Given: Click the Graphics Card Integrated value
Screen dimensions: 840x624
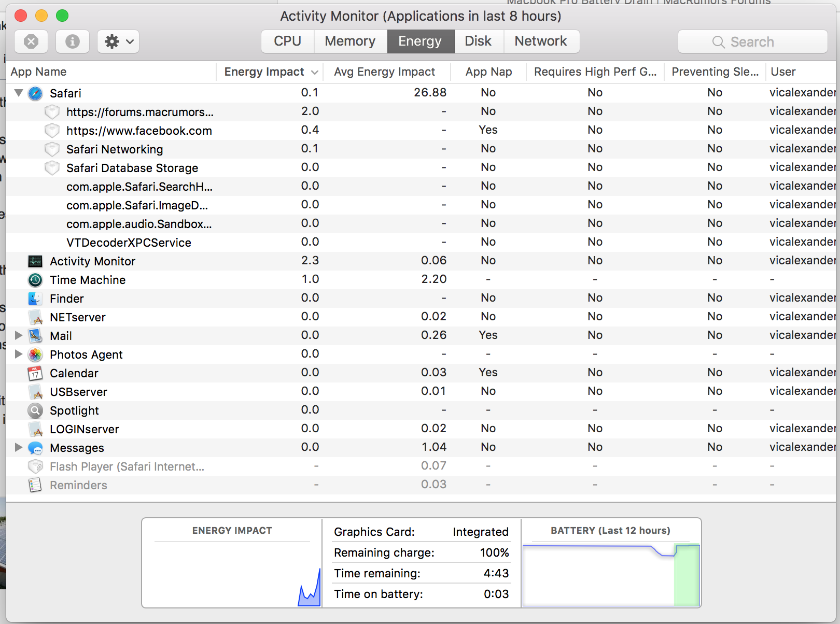Looking at the screenshot, I should 481,532.
